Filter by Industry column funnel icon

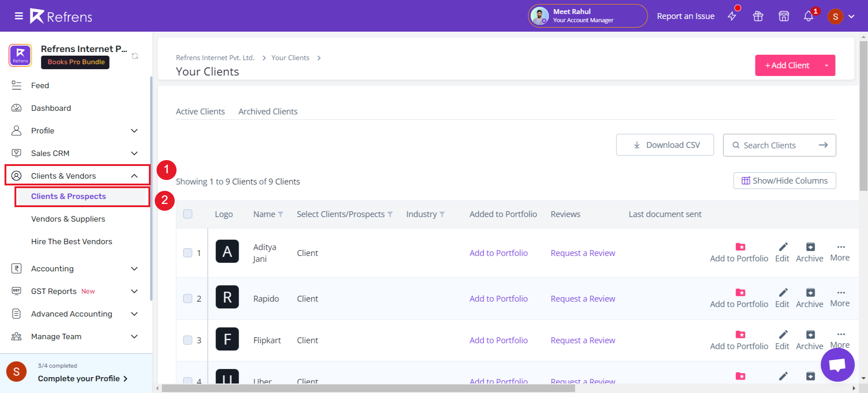point(442,214)
